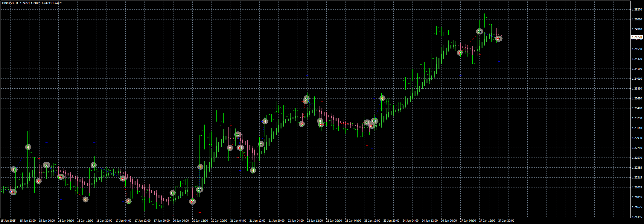Click the time axis label 27 Jan 04:00
This screenshot has height=224, width=644.
(x=468, y=221)
